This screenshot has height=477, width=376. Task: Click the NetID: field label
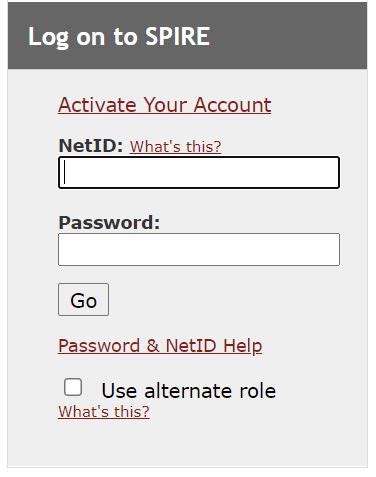tap(91, 146)
